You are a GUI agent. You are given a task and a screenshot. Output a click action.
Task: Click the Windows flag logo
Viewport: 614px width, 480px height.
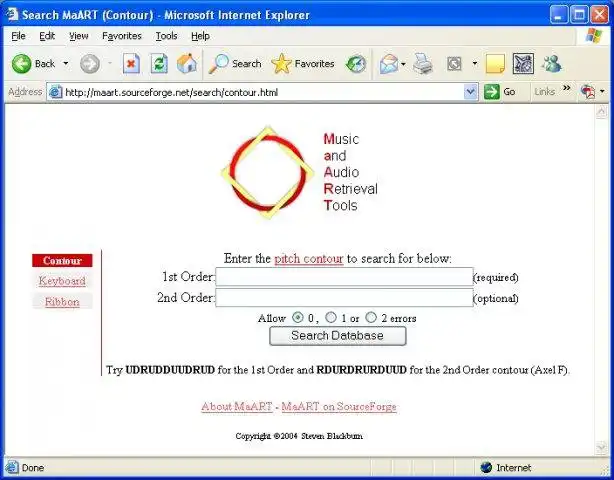coord(594,36)
